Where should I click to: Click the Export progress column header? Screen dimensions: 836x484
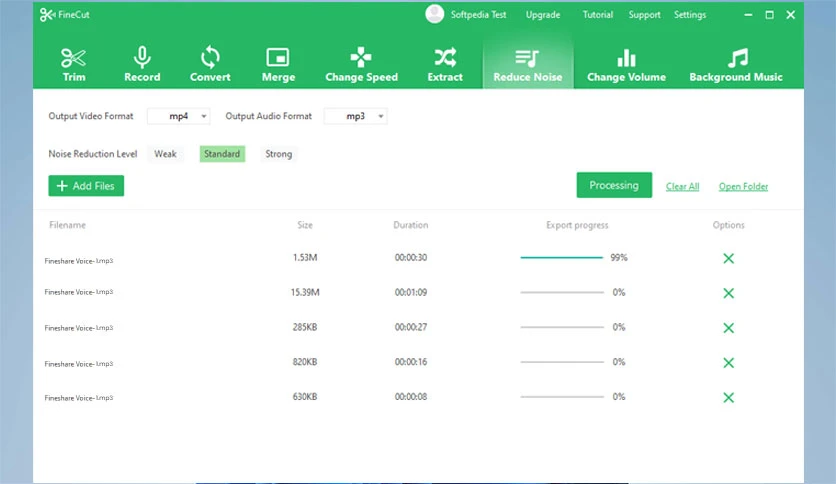click(577, 225)
